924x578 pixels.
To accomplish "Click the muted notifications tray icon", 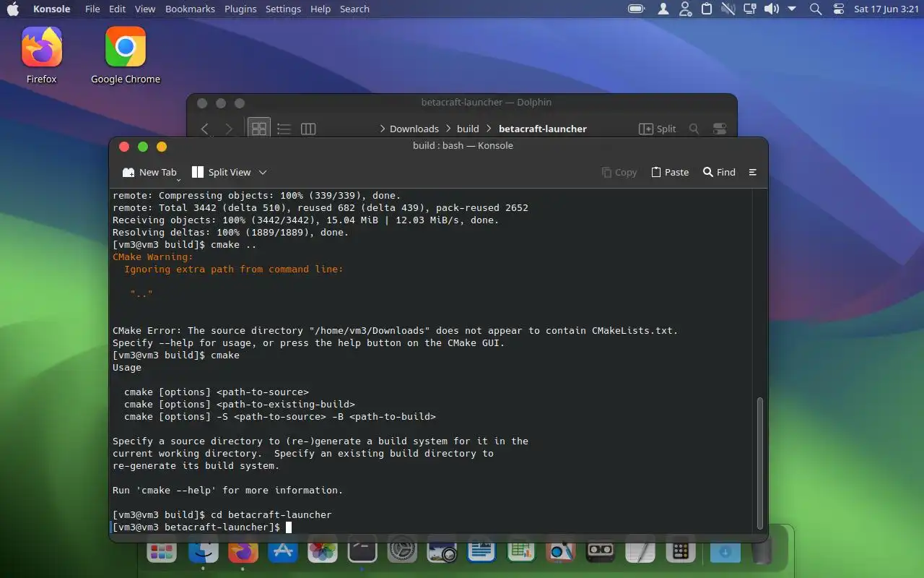I will pos(728,9).
